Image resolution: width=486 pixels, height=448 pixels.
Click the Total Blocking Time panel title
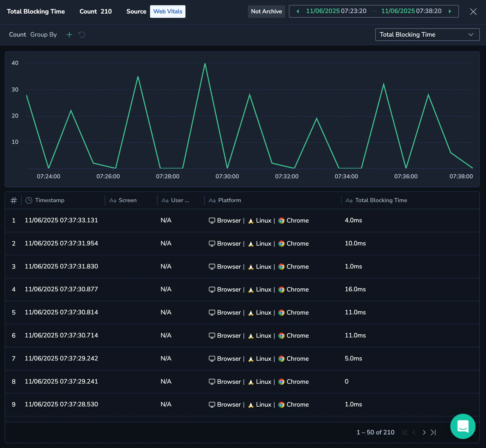(x=36, y=11)
